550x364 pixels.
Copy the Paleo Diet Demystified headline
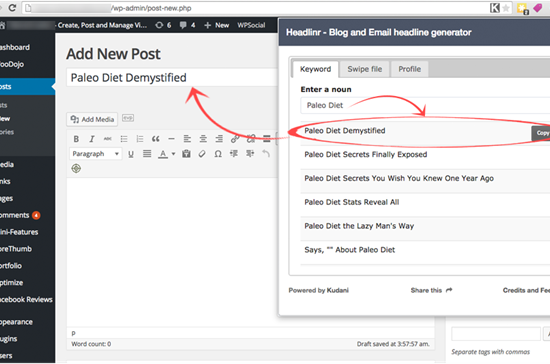[542, 133]
